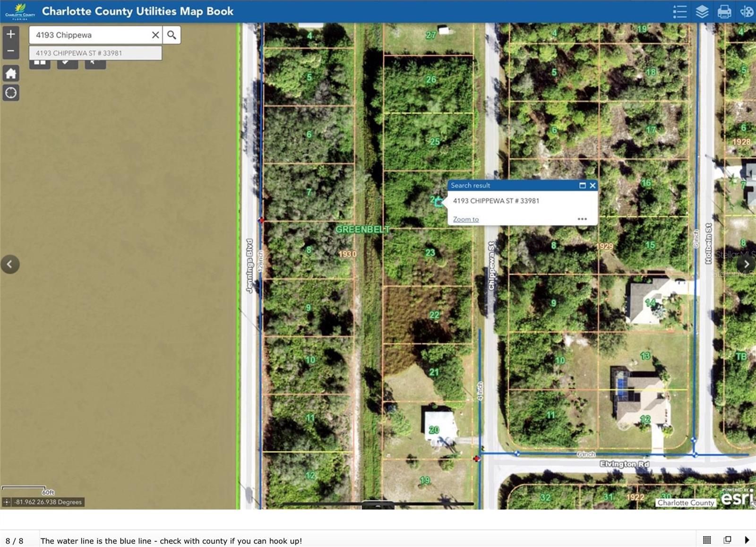Image resolution: width=756 pixels, height=547 pixels.
Task: Activate the Find my location tool
Action: (x=10, y=93)
